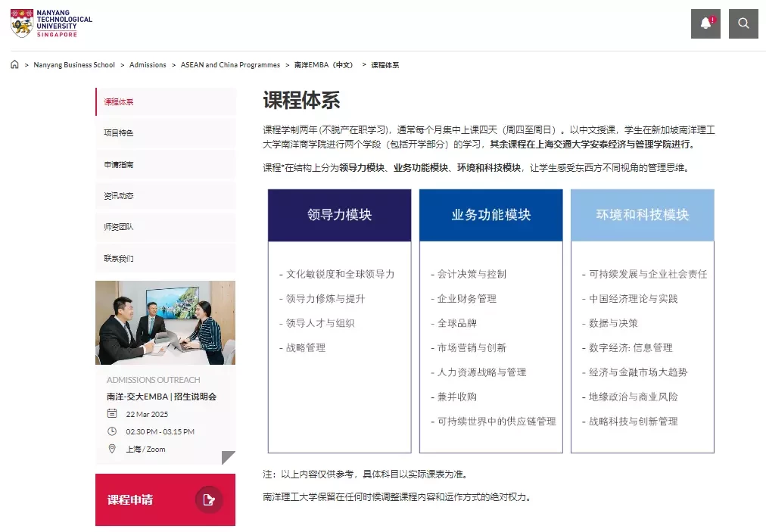
Task: Click the NTU Singapore logo
Action: (x=51, y=23)
